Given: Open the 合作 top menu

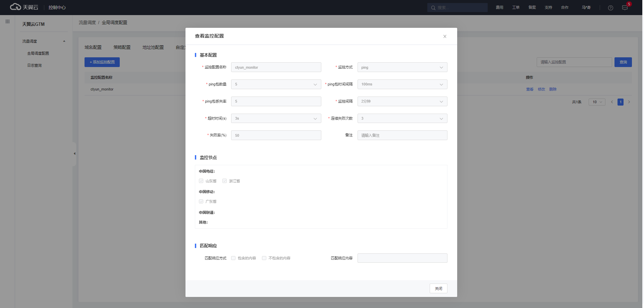Looking at the screenshot, I should [565, 7].
